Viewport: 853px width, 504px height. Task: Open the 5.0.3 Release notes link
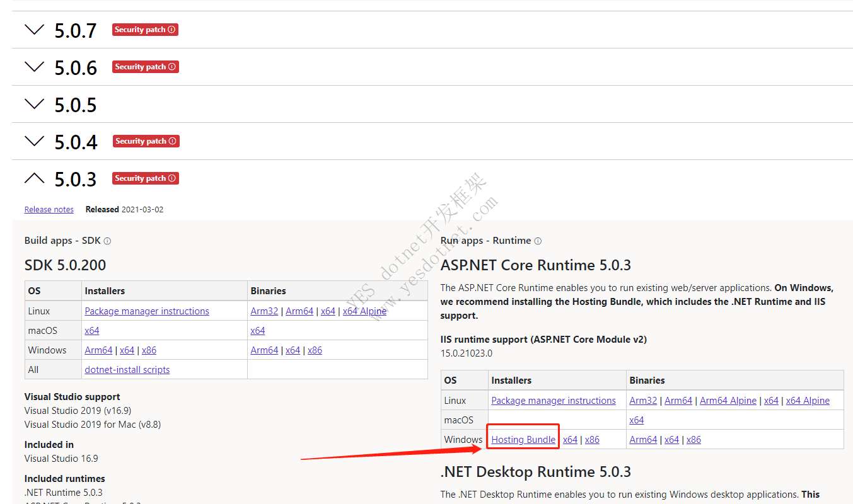coord(49,210)
